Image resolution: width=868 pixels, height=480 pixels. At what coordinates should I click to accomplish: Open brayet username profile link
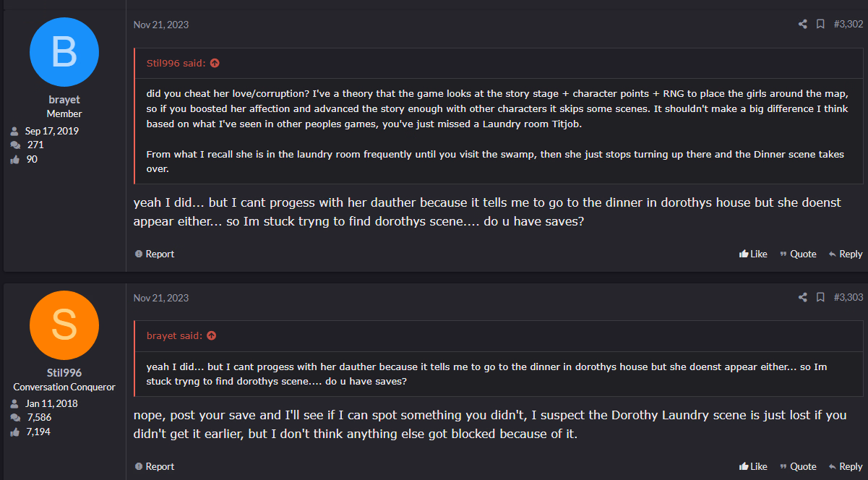point(64,100)
